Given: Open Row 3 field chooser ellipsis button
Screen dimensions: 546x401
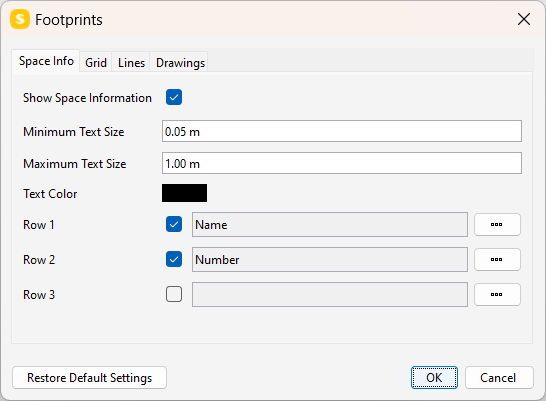Looking at the screenshot, I should click(497, 294).
